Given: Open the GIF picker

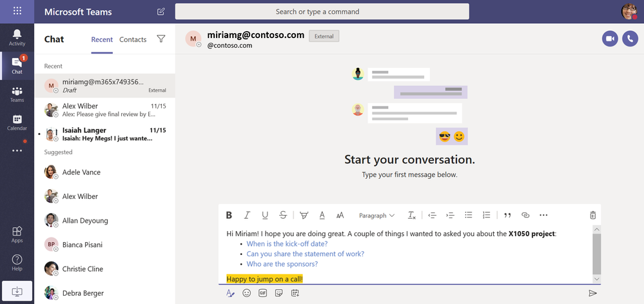Looking at the screenshot, I should pos(262,293).
